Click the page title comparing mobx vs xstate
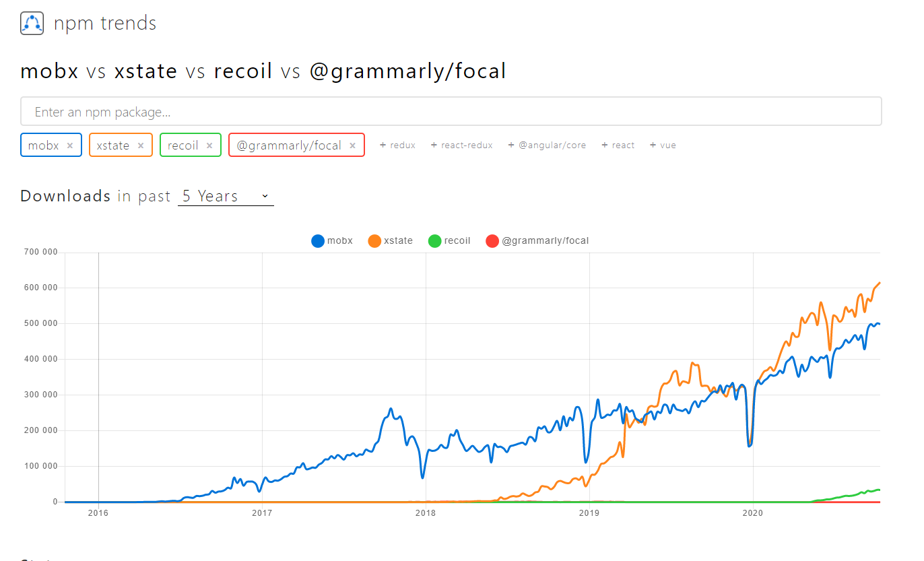Viewport: 924px width, 561px height. [263, 71]
